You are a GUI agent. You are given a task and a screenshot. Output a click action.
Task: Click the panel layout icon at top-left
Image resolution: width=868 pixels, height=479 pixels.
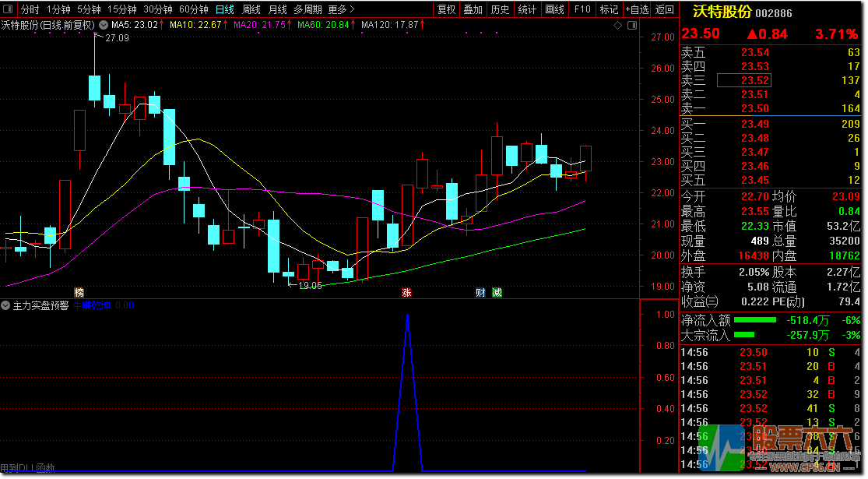coord(8,9)
